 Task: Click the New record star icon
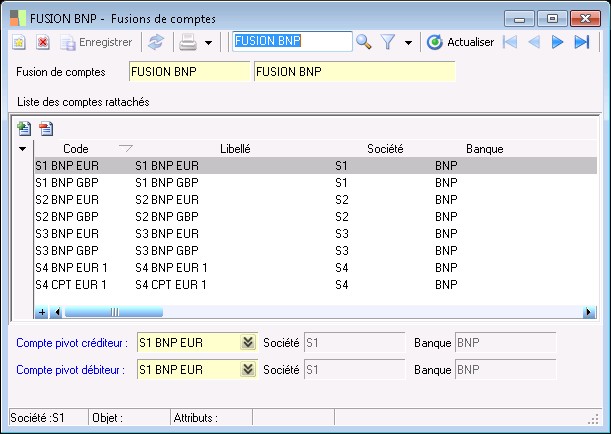pos(18,42)
